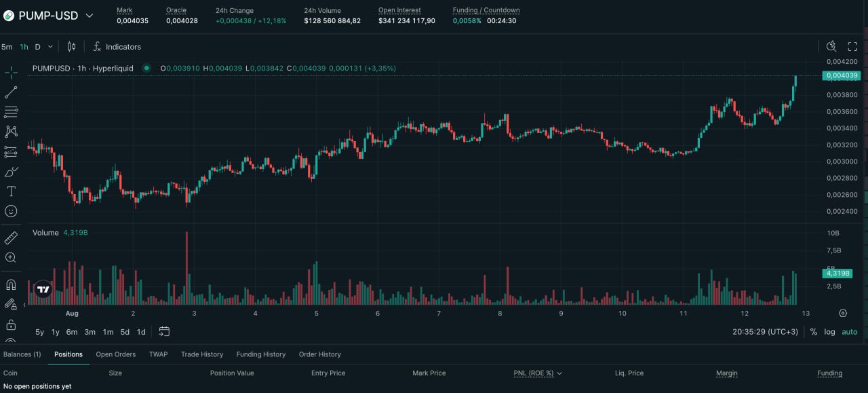Open the Fibonacci retracement tool
Viewport: 868px width, 393px height.
tap(11, 112)
